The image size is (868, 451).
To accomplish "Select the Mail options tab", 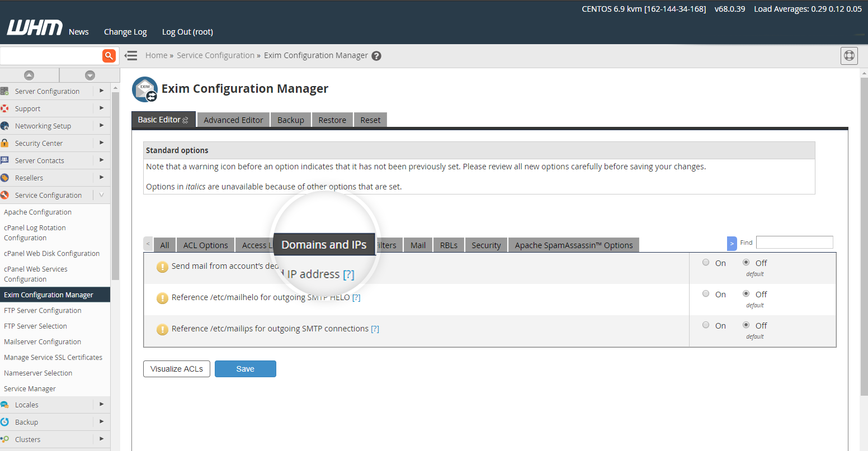I will pos(418,245).
